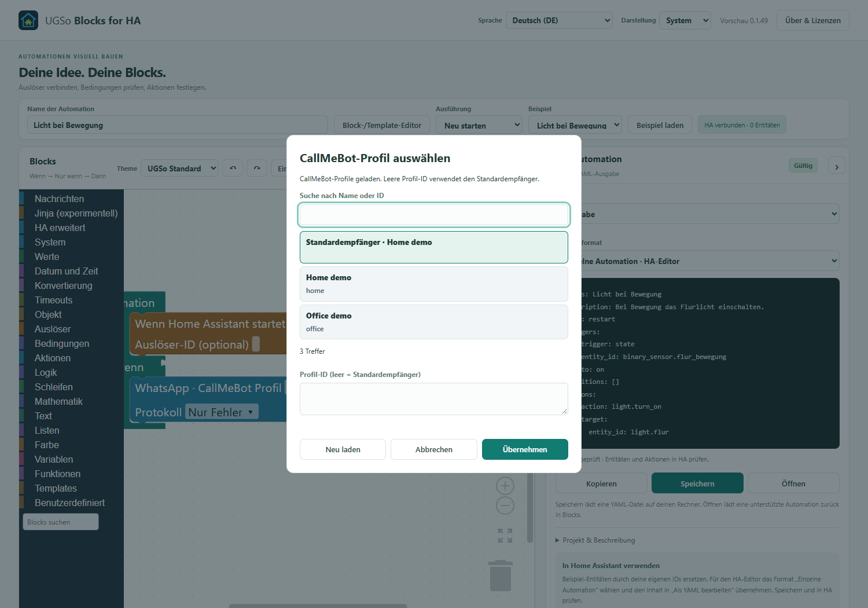Toggle fullscreen workspace arrows icon

pyautogui.click(x=505, y=536)
